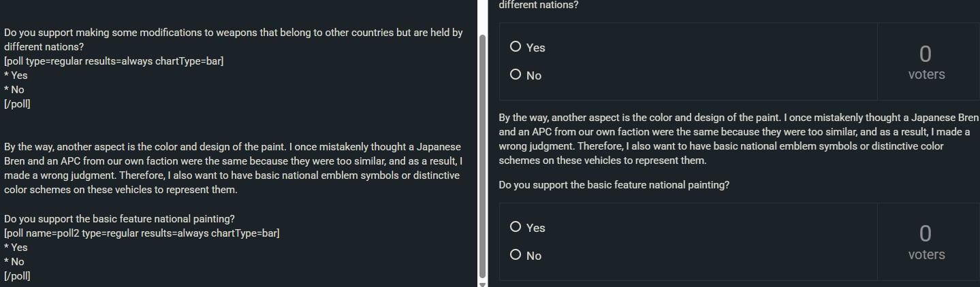980x287 pixels.
Task: Click the '* No' line under the poll2 markup
Action: coord(14,262)
